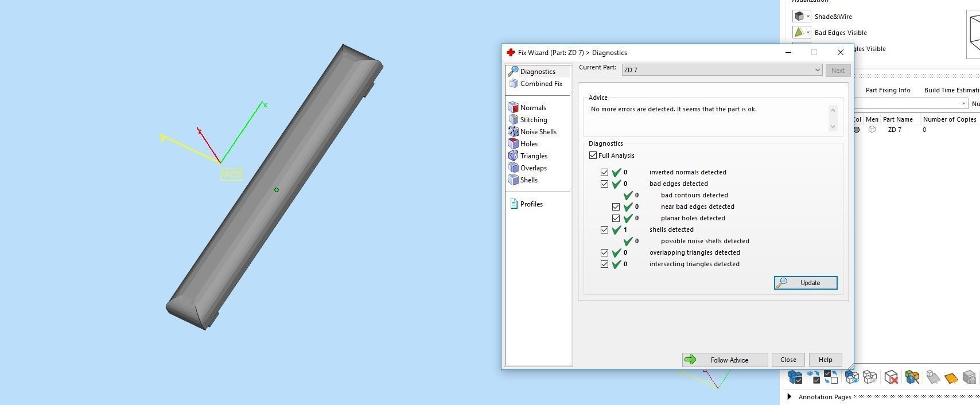980x405 pixels.
Task: Click the 'possible noise shells detected' line
Action: tap(705, 241)
